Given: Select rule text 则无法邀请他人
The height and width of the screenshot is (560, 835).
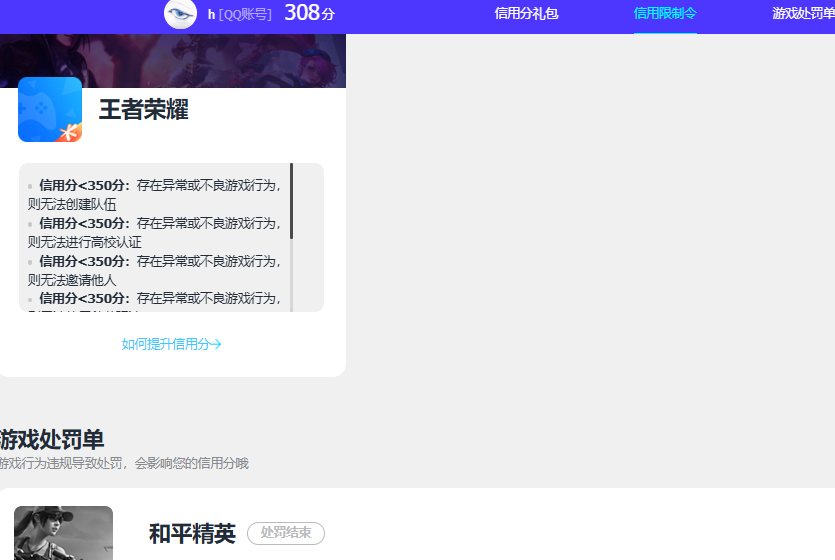Looking at the screenshot, I should click(72, 280).
